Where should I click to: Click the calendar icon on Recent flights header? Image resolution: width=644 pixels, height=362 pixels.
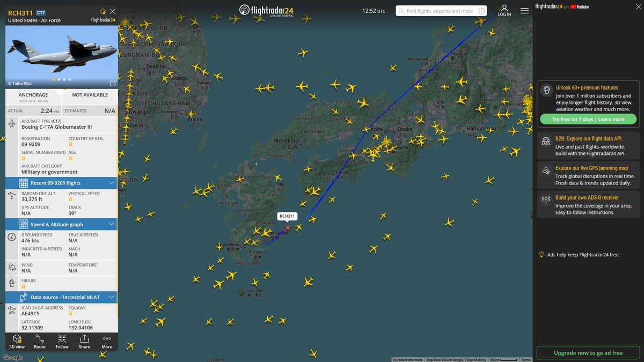tap(24, 183)
